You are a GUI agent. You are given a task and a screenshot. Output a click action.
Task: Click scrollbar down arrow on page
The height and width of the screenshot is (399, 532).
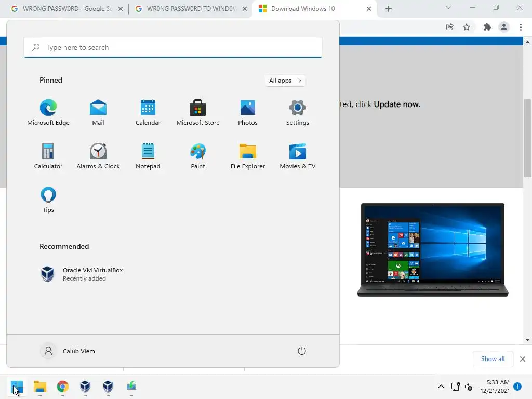pos(527,340)
